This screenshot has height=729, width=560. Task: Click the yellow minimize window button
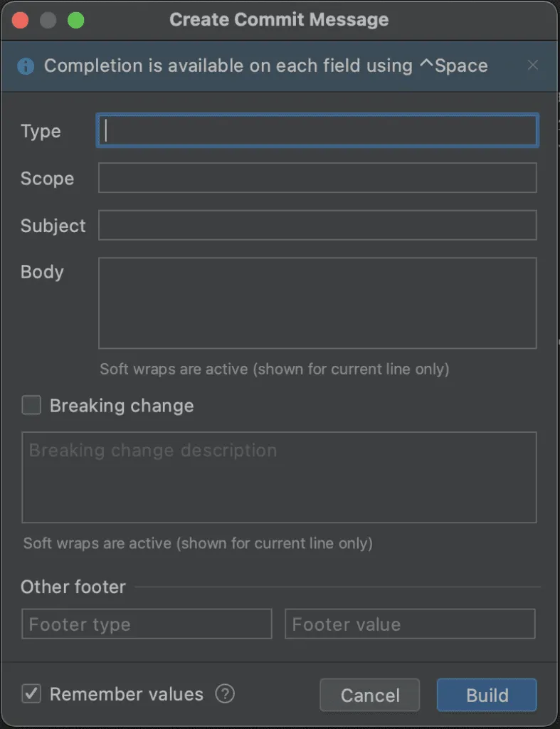(x=48, y=20)
